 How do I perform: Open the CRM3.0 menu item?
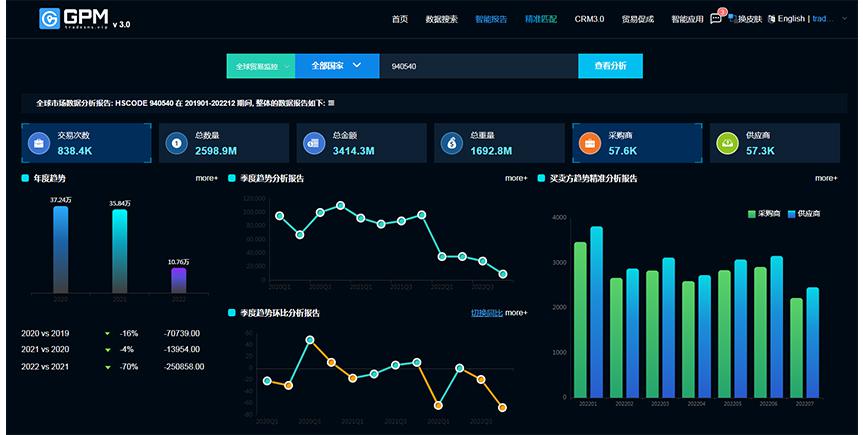point(590,18)
